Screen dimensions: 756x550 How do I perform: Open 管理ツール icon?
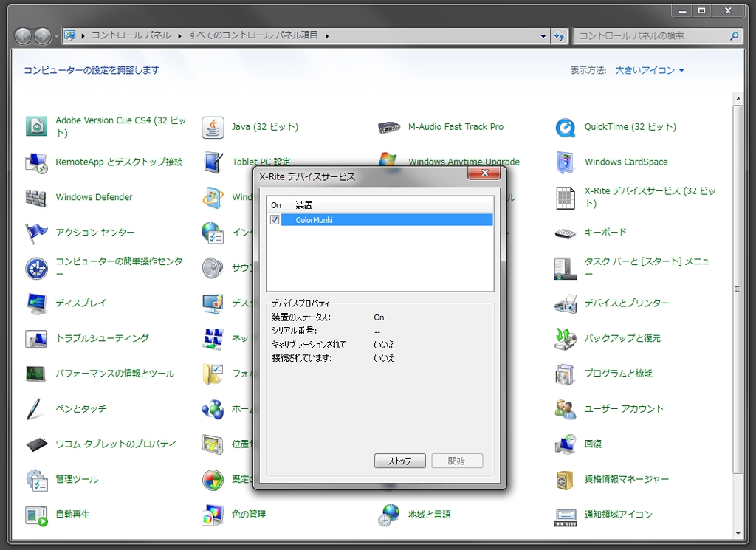36,480
